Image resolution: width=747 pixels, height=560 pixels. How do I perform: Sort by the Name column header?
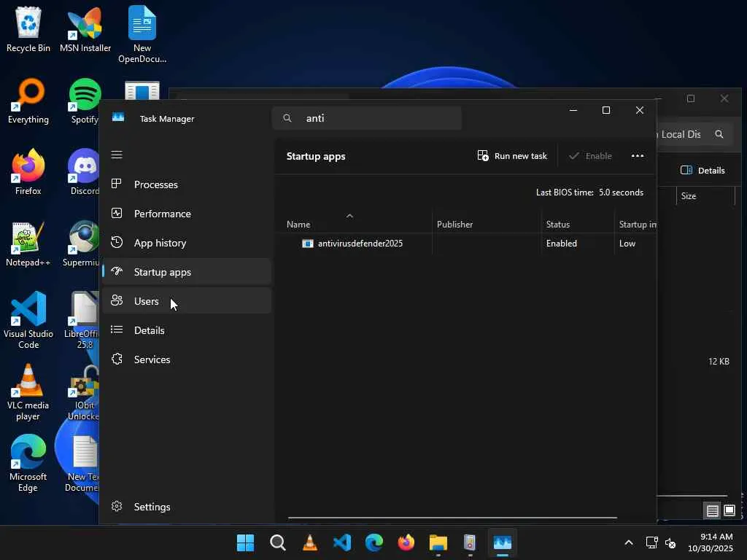(298, 225)
